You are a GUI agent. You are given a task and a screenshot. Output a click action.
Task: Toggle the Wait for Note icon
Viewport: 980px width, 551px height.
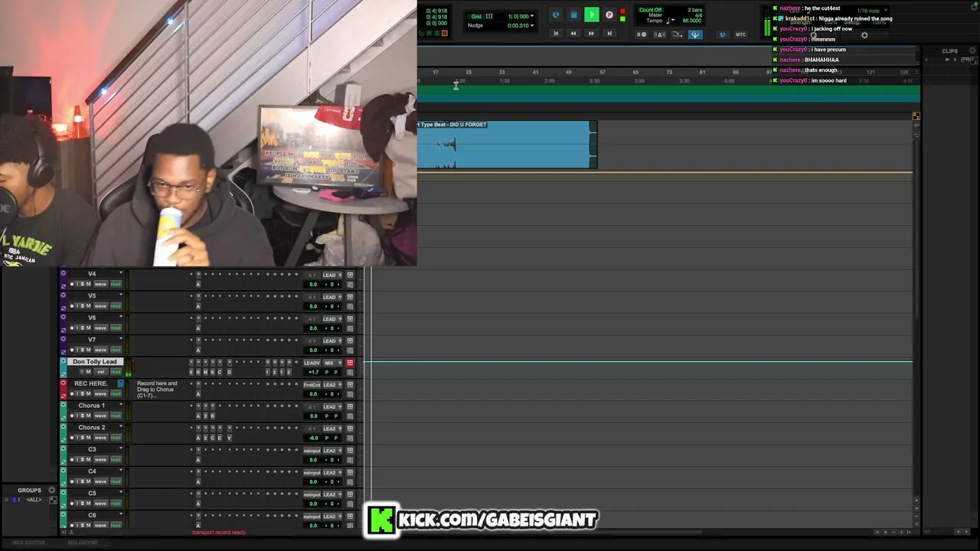(643, 34)
